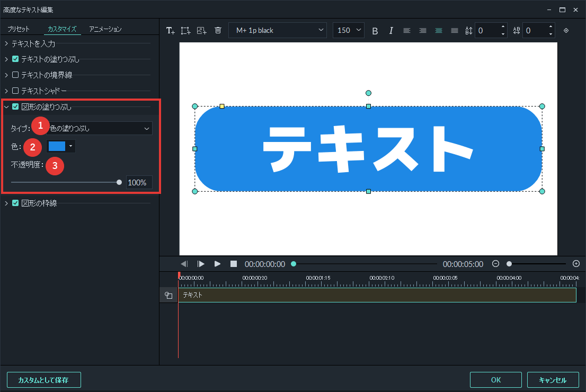The width and height of the screenshot is (586, 392).
Task: Expand テキストの境界線 section
Action: 6,75
